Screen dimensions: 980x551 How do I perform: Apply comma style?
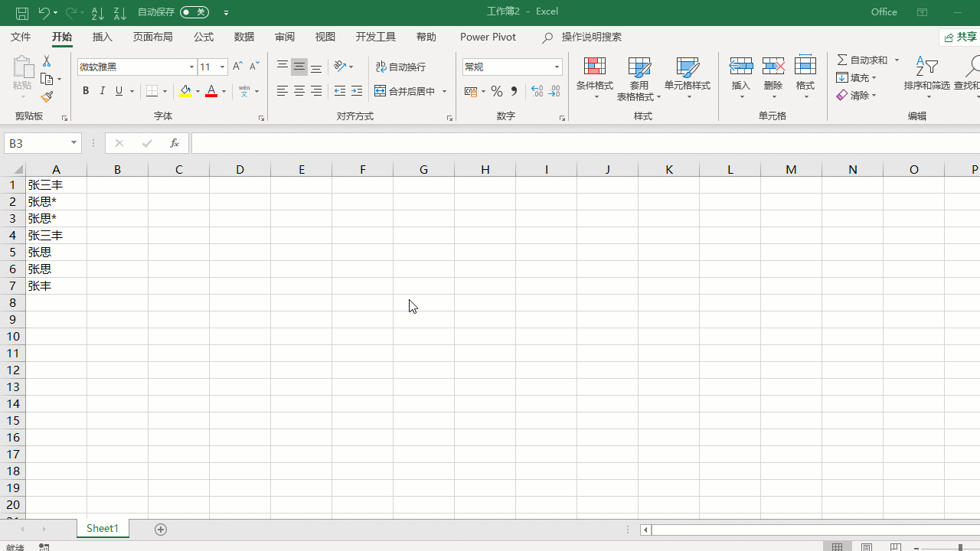tap(514, 91)
